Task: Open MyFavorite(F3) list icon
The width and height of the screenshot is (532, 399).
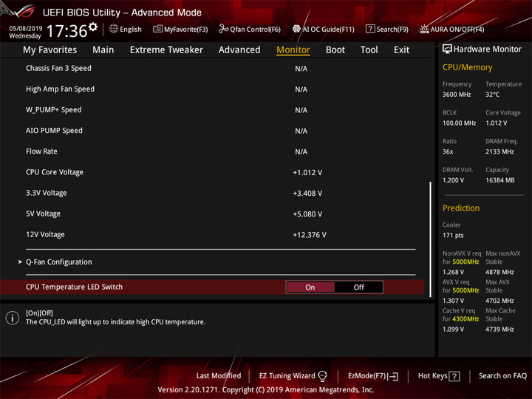Action: click(x=157, y=29)
